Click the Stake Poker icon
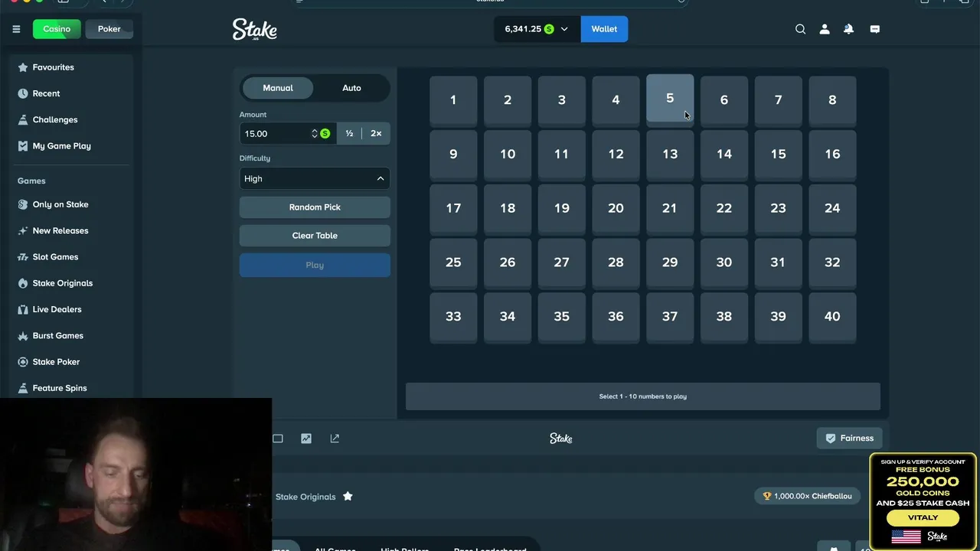 [x=23, y=362]
